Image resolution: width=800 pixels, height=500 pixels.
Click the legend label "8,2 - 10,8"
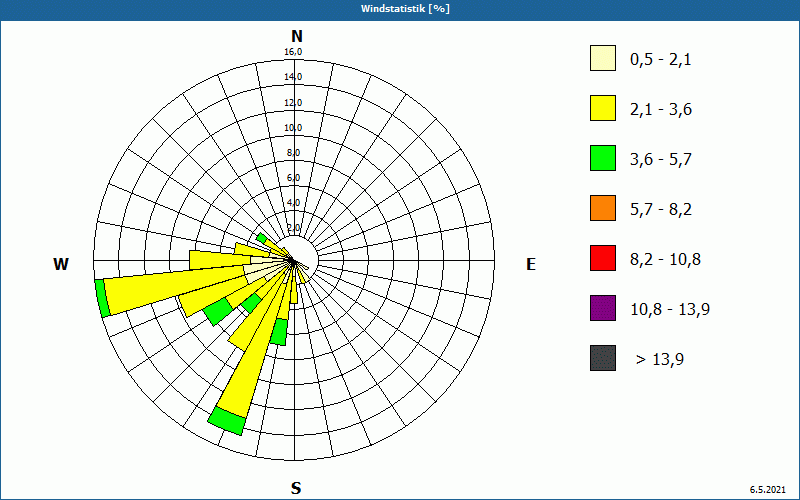[x=665, y=260]
